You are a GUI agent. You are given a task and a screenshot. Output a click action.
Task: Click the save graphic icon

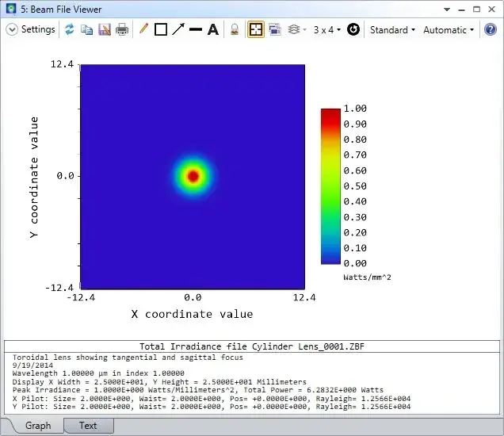(x=105, y=29)
